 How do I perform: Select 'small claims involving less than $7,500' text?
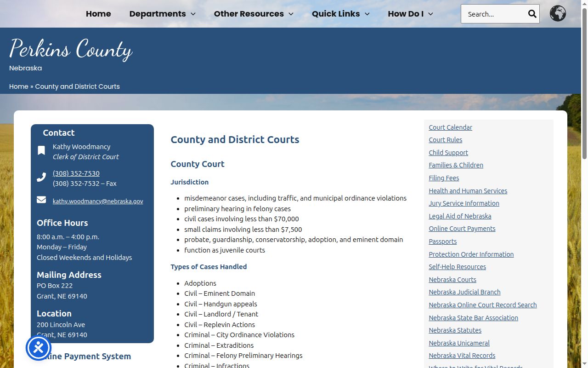[x=243, y=230]
